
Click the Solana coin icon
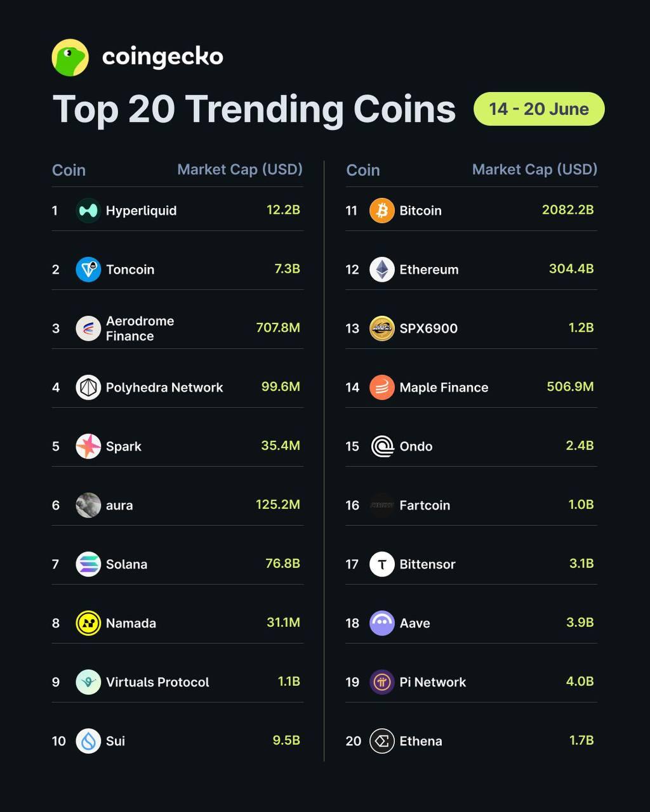(x=88, y=564)
